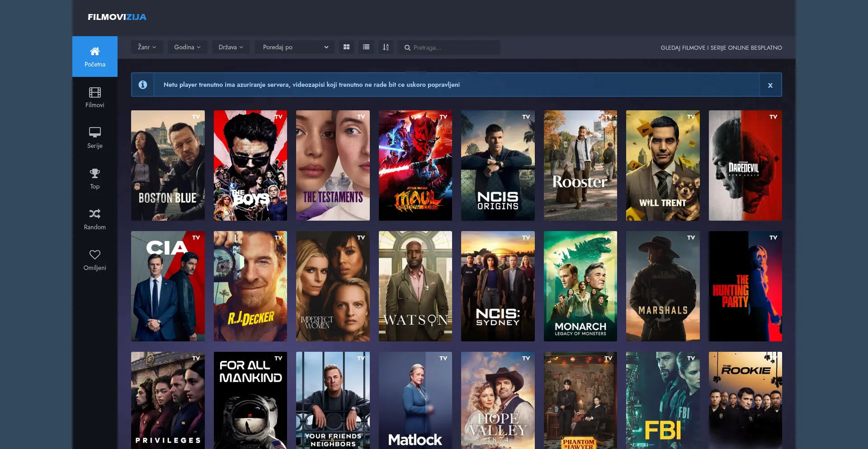Open the NCIS Origins poster
The height and width of the screenshot is (449, 868).
(498, 165)
